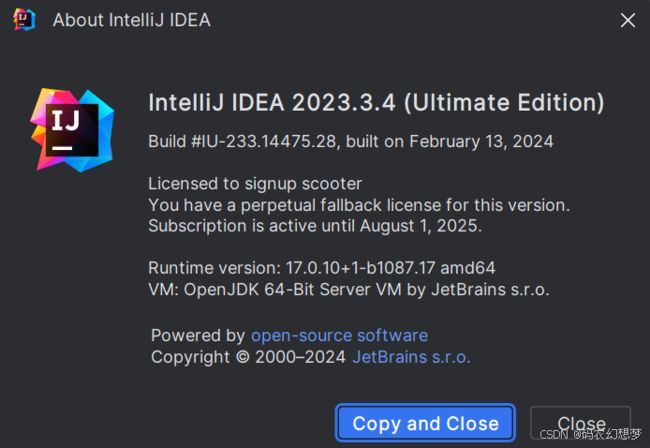Click the Build #IU-233.14475.28 text

point(242,141)
